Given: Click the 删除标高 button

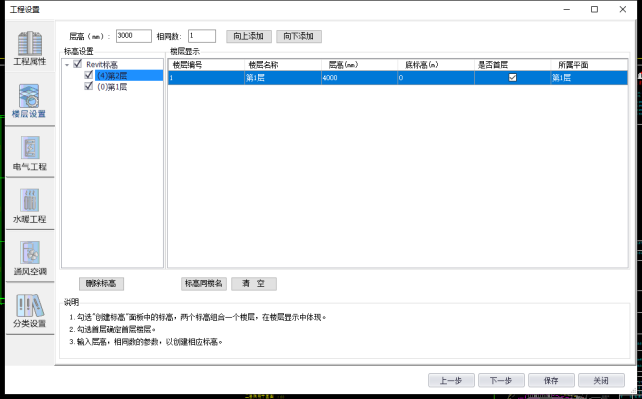Looking at the screenshot, I should coord(101,284).
